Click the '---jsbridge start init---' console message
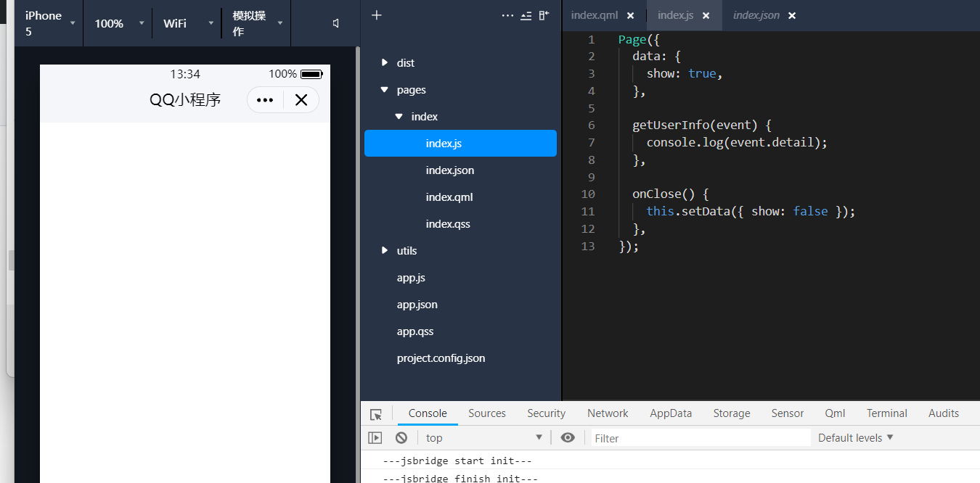 tap(457, 461)
